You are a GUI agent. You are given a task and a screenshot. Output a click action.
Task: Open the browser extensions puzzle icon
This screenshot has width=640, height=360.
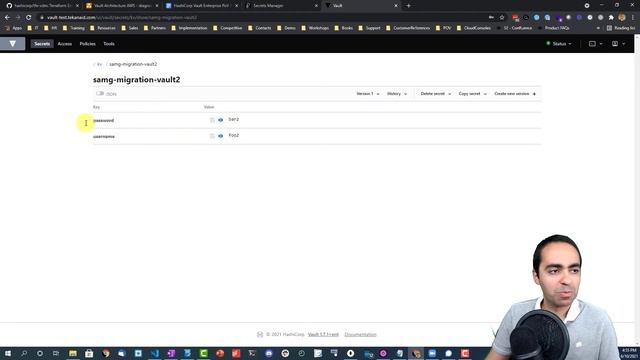[x=611, y=18]
